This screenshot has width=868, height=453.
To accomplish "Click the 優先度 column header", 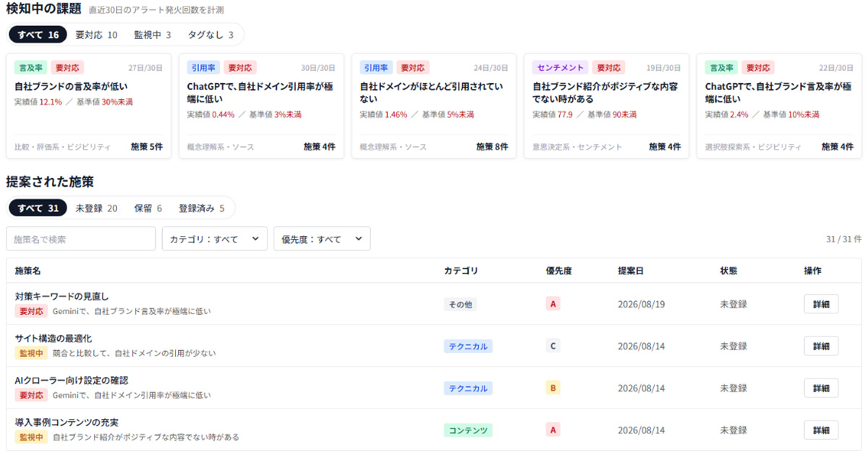I will tap(558, 271).
